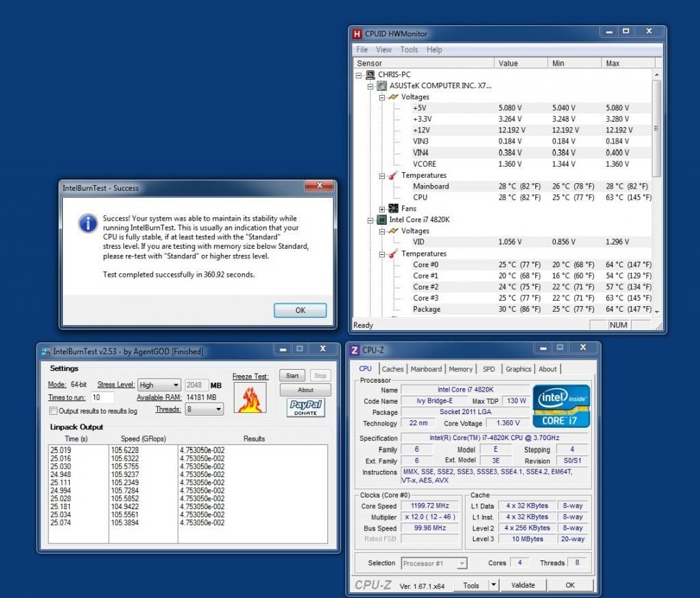Screen dimensions: 700x598
Task: Click the blue info icon in Success dialog
Action: coord(87,223)
